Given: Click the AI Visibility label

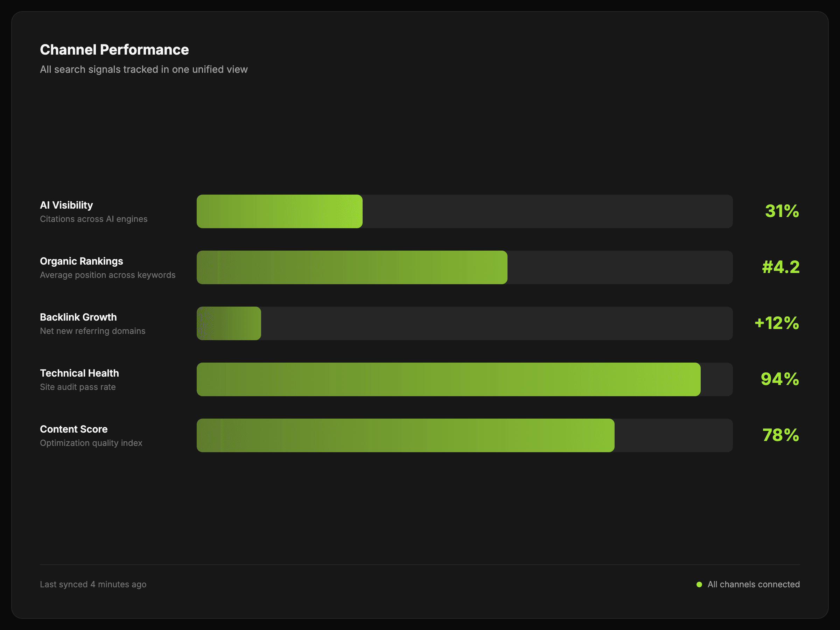Looking at the screenshot, I should click(x=66, y=205).
